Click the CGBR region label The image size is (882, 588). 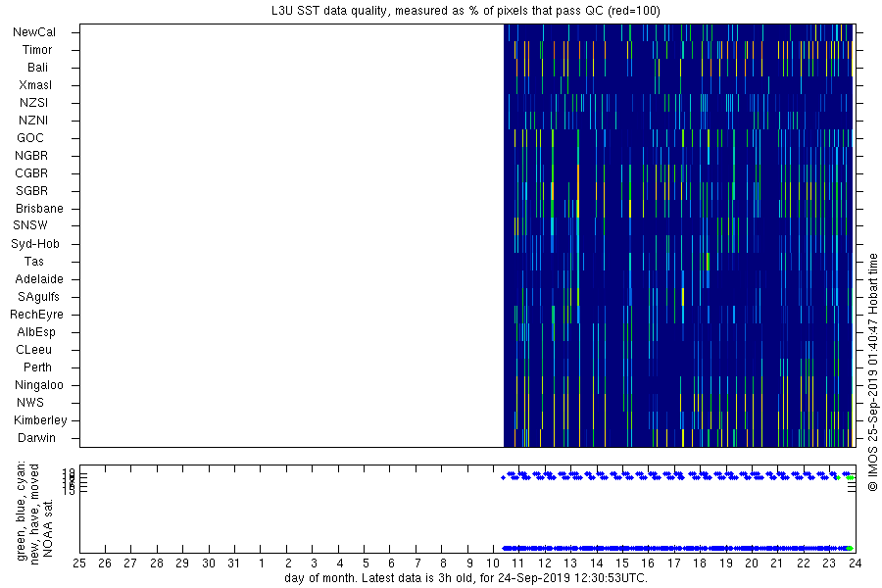pyautogui.click(x=31, y=172)
